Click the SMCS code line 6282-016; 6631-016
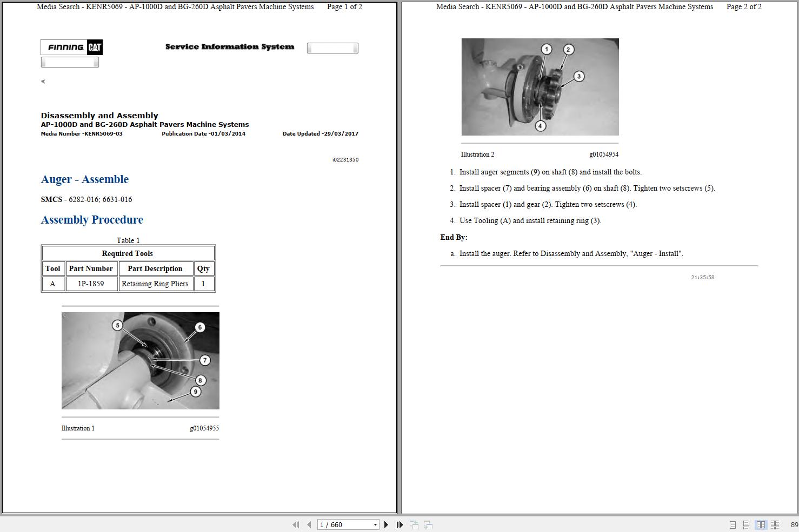 [x=86, y=199]
